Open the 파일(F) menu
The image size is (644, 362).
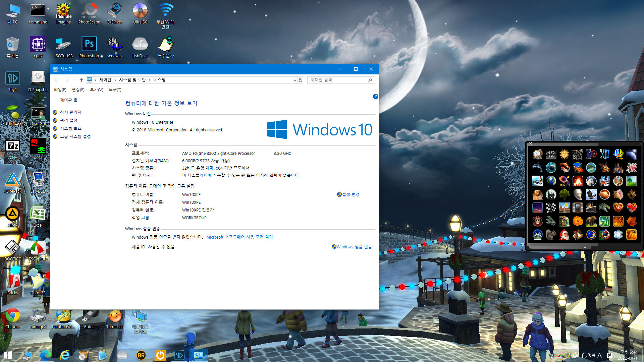point(60,89)
